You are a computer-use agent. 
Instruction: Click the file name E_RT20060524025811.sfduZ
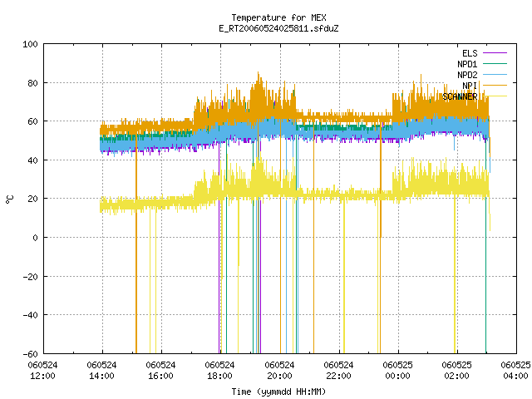click(x=278, y=28)
